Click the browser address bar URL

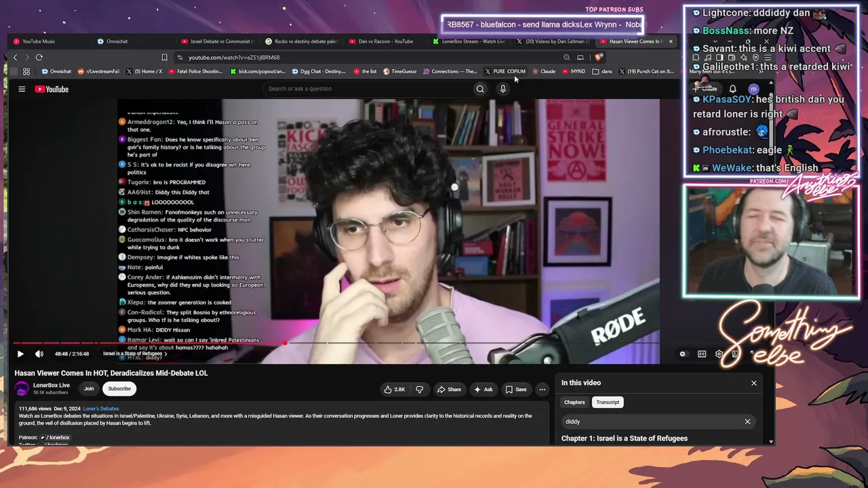coord(234,58)
